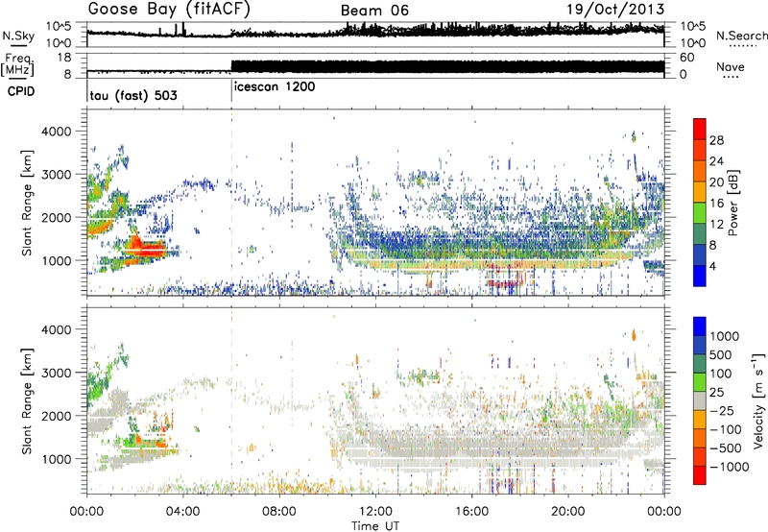Click the 'Goose Bay (fitACF)' plot title
Image resolution: width=768 pixels, height=532 pixels.
pos(169,9)
